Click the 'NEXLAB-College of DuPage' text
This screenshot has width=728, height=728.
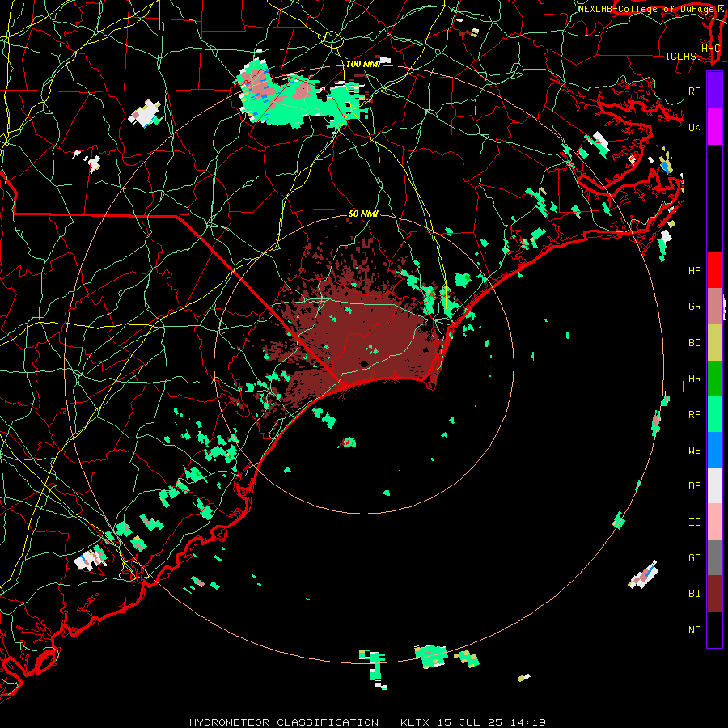pyautogui.click(x=647, y=9)
